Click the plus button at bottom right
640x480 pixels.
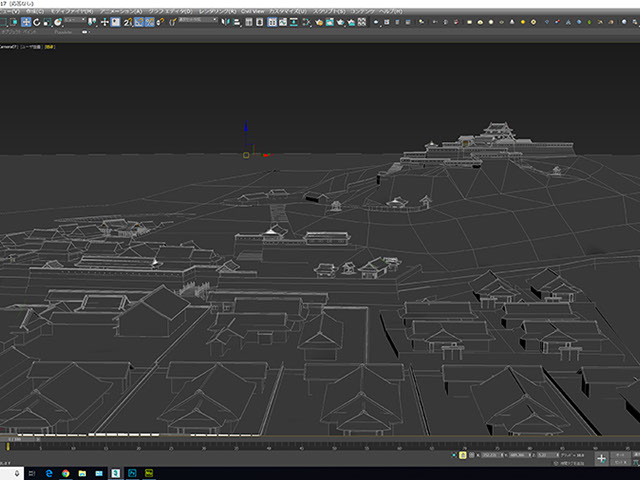[601, 458]
